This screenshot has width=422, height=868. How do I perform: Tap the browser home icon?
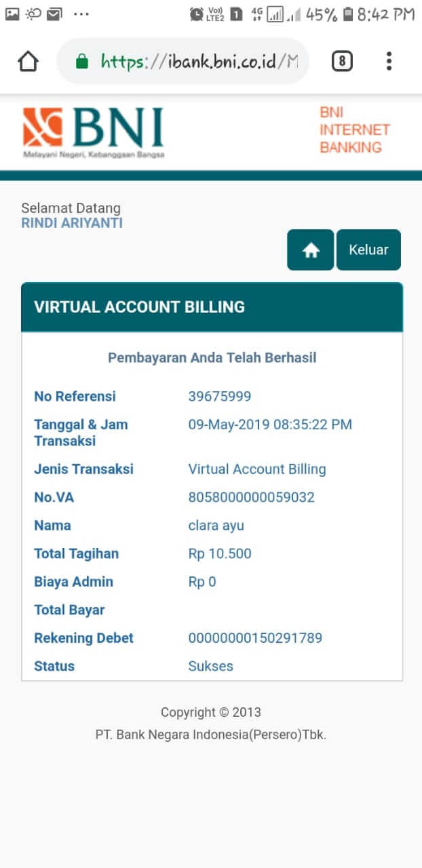(28, 62)
